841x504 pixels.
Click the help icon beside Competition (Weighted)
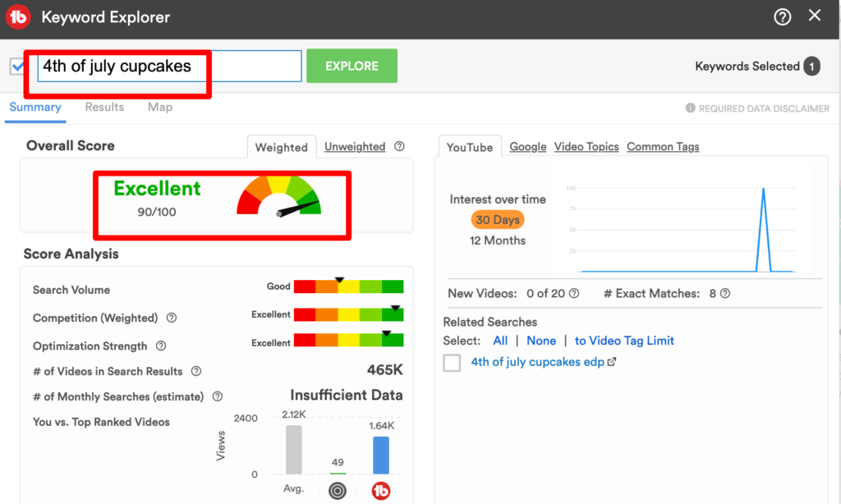point(171,318)
